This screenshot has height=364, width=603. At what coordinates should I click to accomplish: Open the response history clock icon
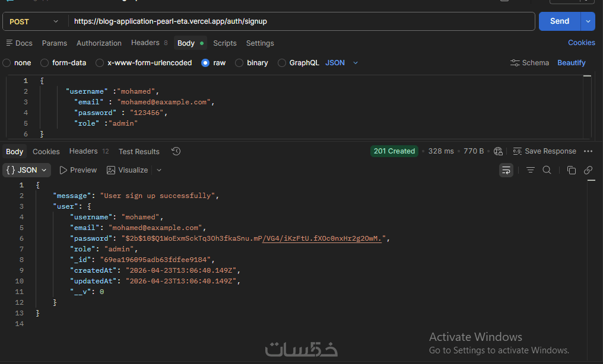click(176, 151)
